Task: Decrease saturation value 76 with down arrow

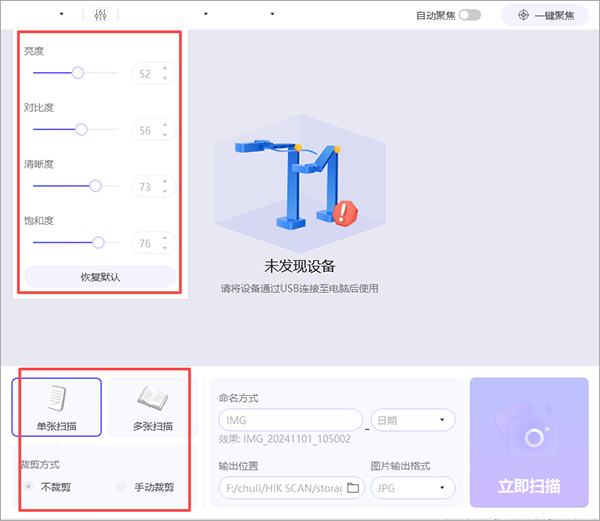Action: (x=165, y=248)
